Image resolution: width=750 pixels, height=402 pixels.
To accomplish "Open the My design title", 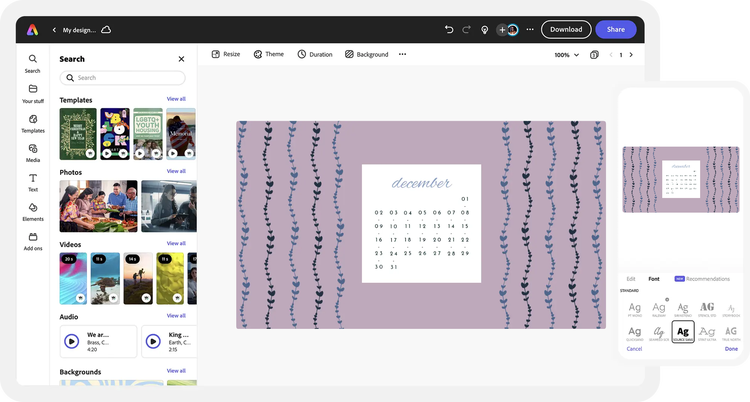I will tap(79, 30).
